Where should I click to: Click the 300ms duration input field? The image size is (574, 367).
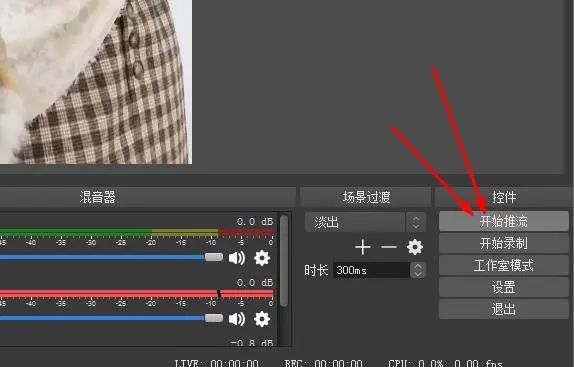point(371,270)
